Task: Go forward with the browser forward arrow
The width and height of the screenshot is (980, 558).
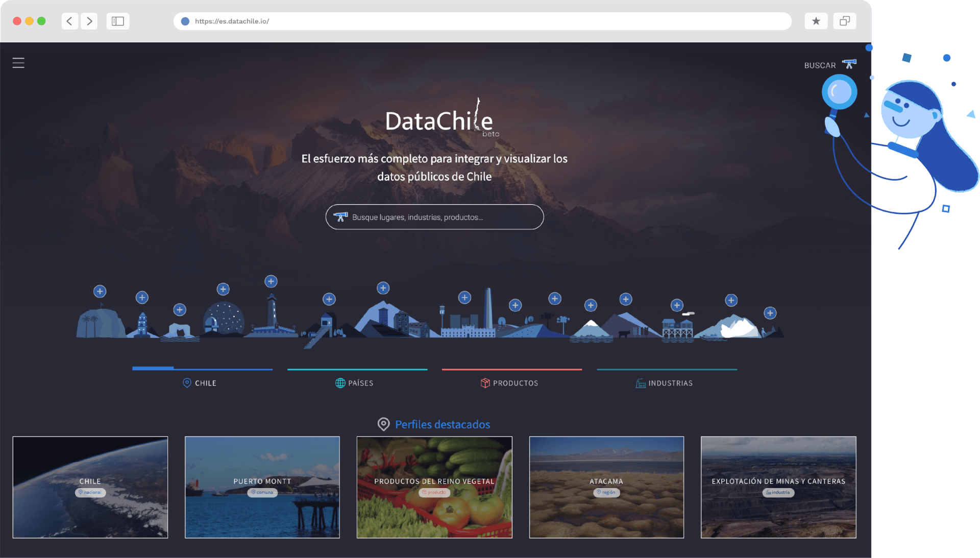Action: pos(89,21)
